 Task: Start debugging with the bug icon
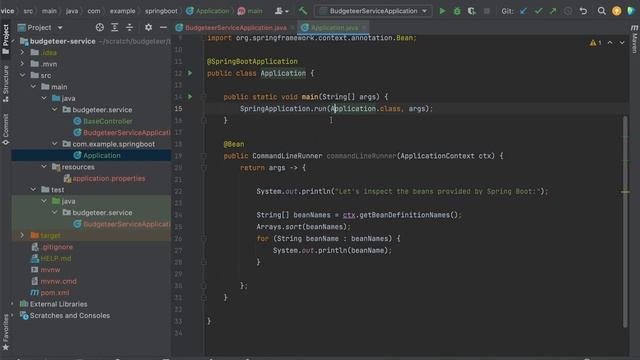(457, 11)
